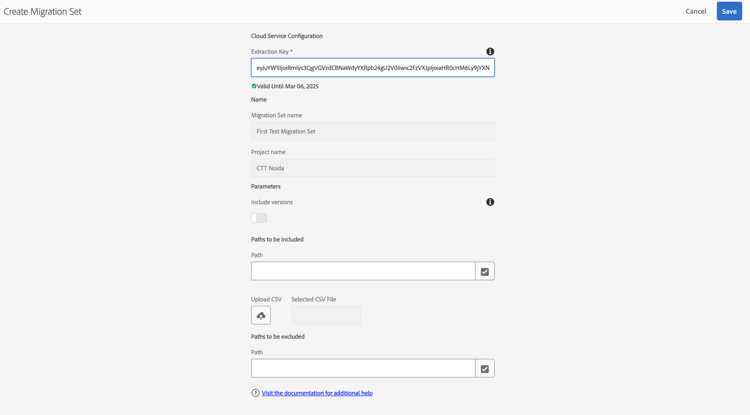Click the Include versions info icon
The width and height of the screenshot is (750, 415).
pos(490,202)
